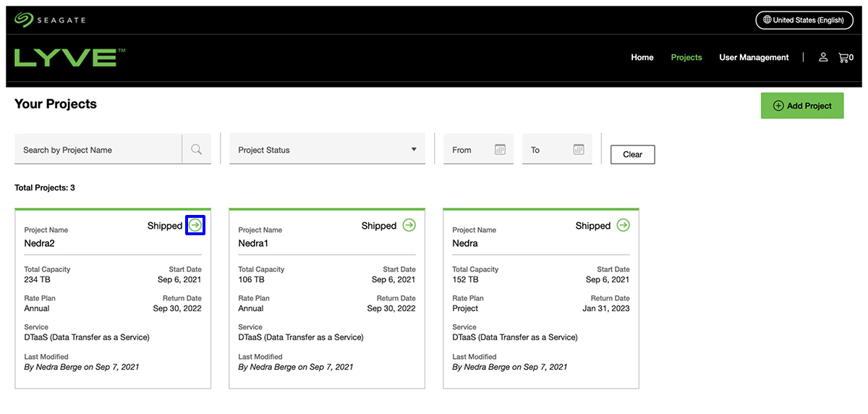Image resolution: width=868 pixels, height=414 pixels.
Task: Open the user account profile icon
Action: tap(823, 57)
